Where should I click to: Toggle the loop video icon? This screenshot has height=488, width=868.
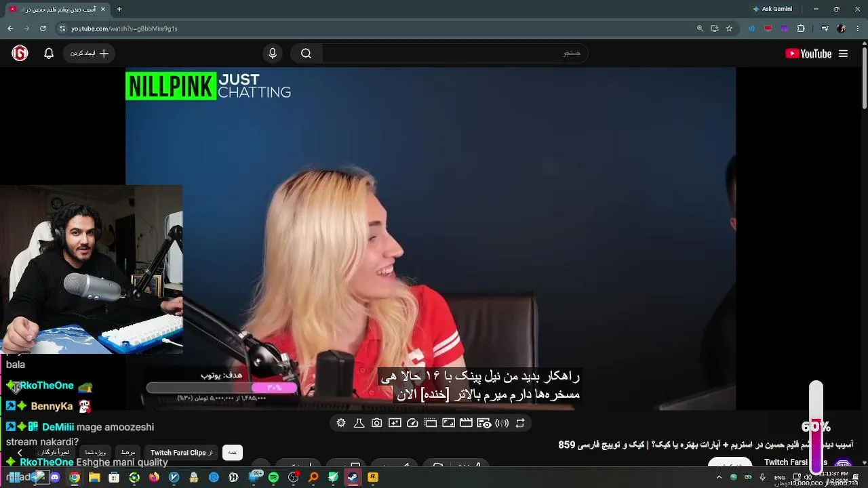520,423
